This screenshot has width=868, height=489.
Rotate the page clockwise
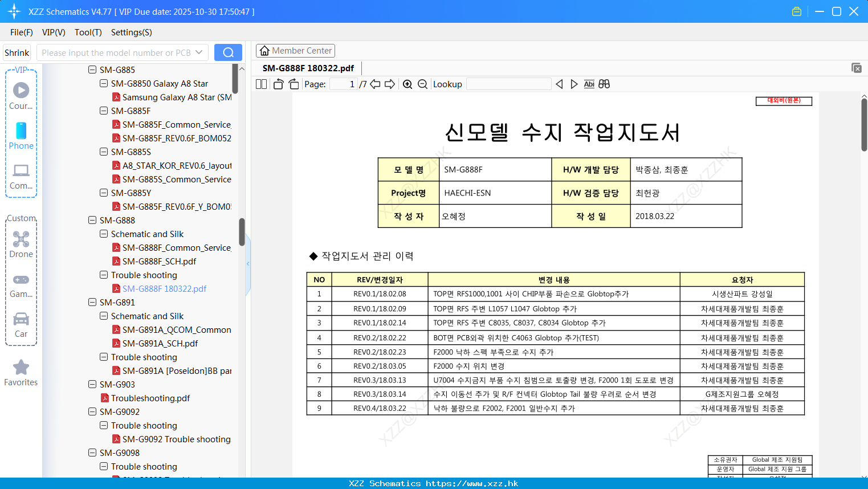coord(294,84)
